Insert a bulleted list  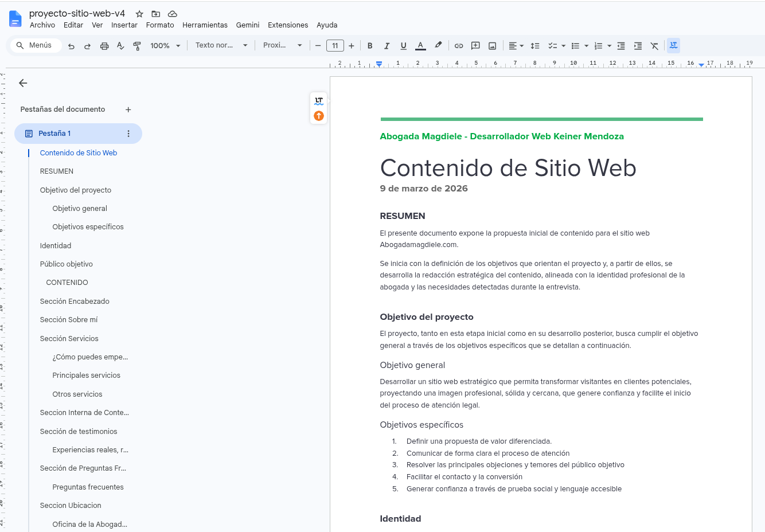click(575, 46)
